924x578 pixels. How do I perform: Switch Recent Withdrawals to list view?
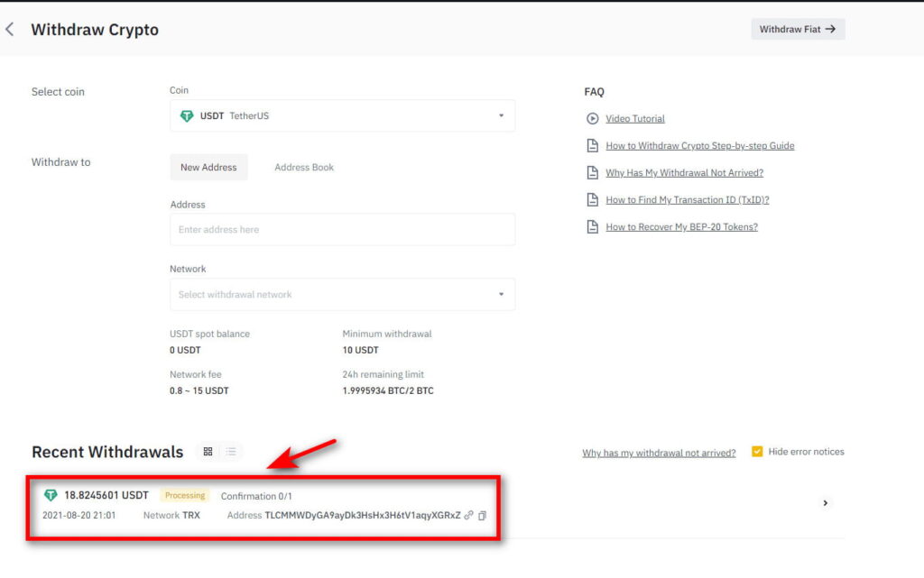(231, 452)
